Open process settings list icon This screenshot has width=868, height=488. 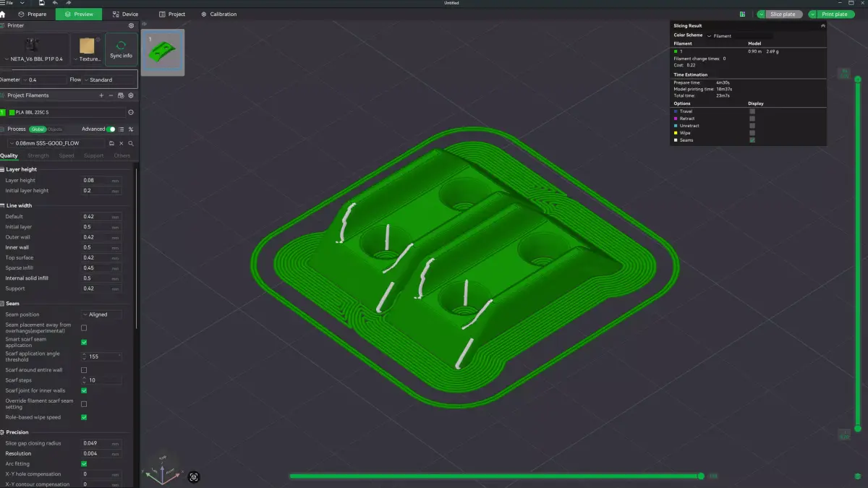pyautogui.click(x=121, y=129)
